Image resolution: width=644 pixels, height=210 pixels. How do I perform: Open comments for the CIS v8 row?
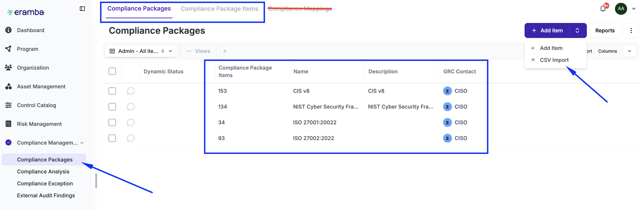pyautogui.click(x=131, y=91)
